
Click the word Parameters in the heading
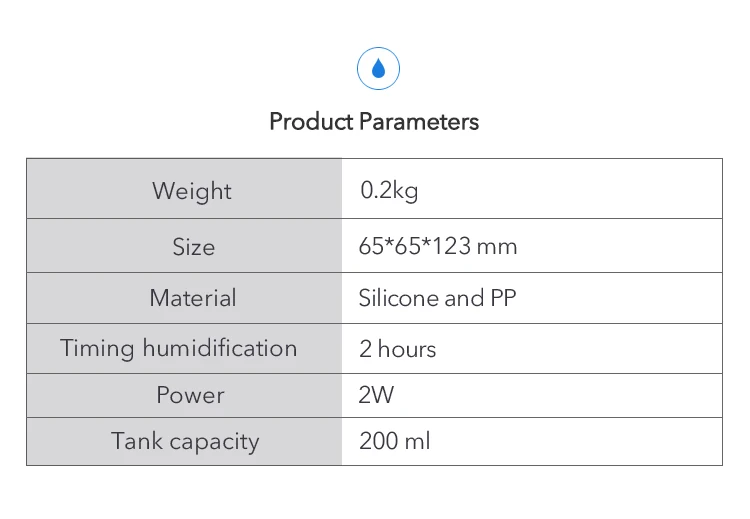419,121
